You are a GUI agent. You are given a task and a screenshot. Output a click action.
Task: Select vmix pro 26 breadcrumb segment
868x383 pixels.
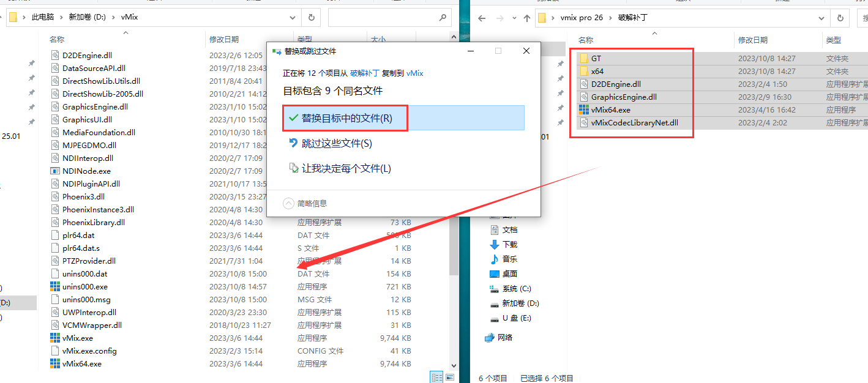(582, 17)
